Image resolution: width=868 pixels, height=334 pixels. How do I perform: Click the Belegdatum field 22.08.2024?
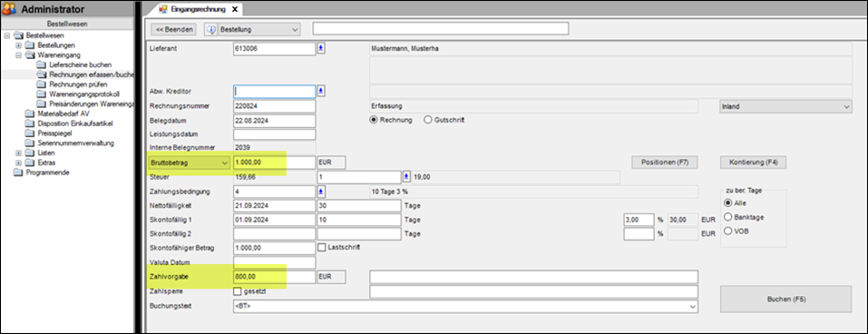point(275,120)
